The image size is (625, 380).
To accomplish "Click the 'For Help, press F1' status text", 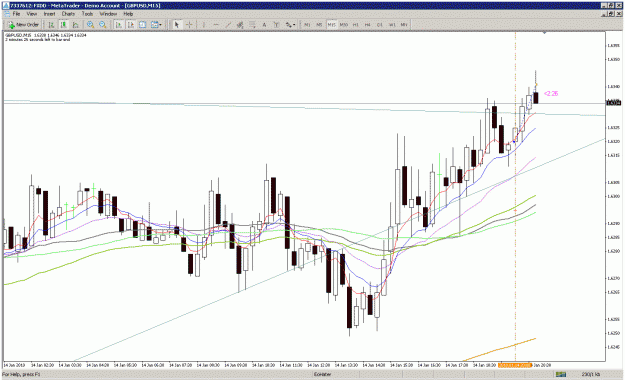I will tap(22, 374).
